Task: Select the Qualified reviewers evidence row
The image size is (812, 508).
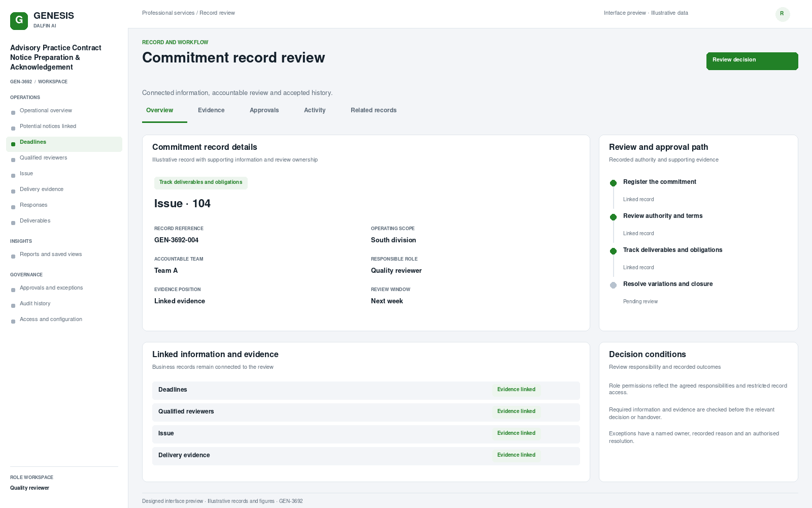Action: (x=366, y=412)
